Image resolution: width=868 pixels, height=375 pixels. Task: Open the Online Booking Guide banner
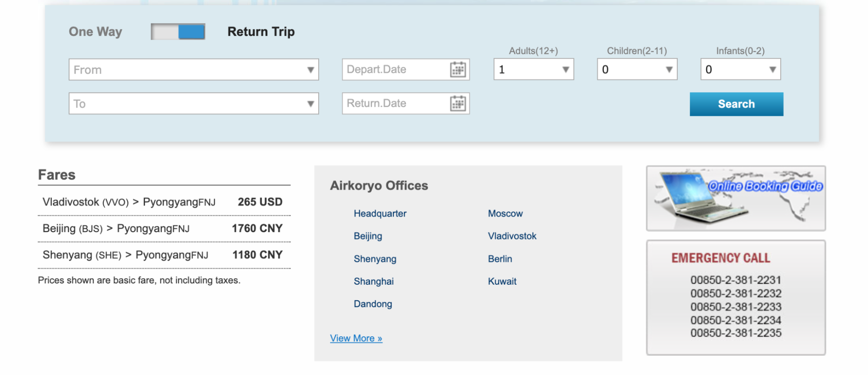point(736,198)
